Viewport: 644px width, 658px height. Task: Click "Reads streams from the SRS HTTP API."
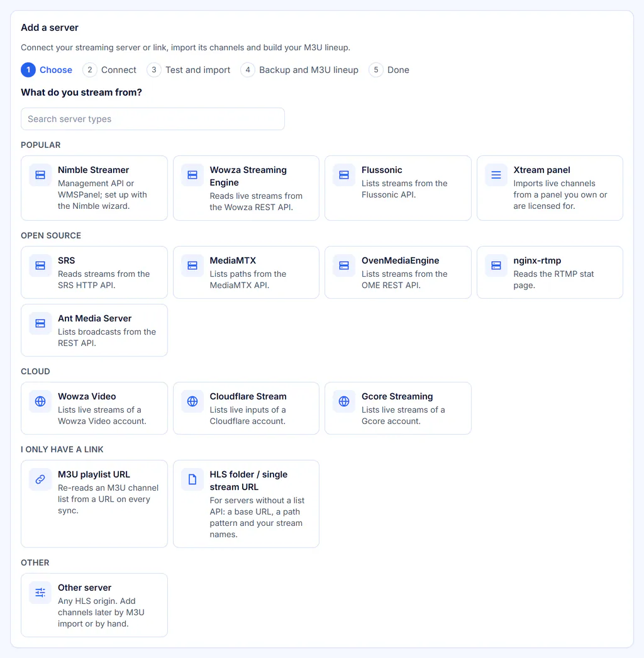click(x=104, y=279)
